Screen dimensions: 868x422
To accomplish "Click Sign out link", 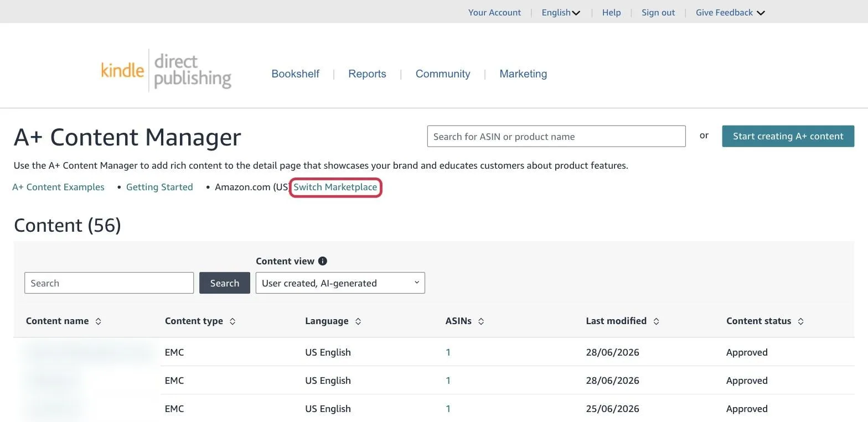I will [x=658, y=13].
